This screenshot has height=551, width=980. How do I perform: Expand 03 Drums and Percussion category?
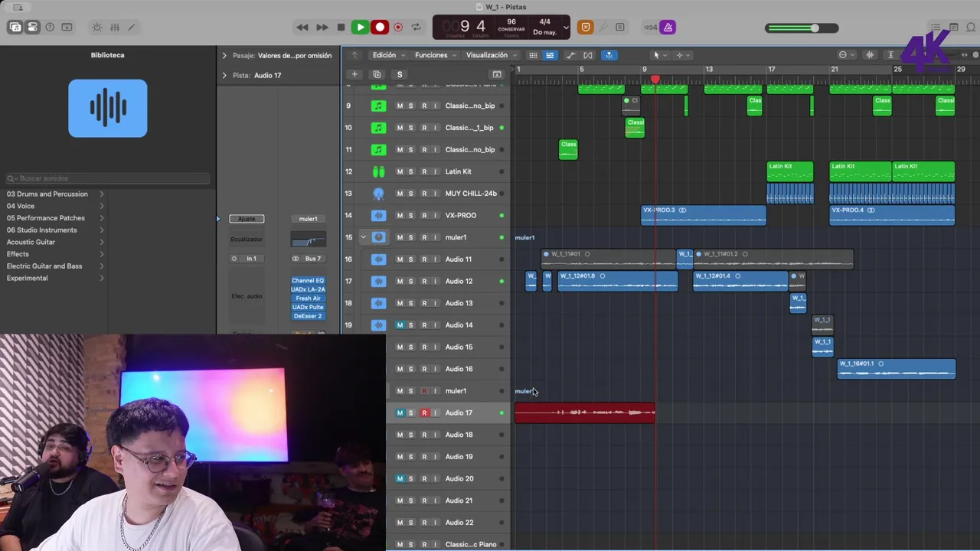102,194
